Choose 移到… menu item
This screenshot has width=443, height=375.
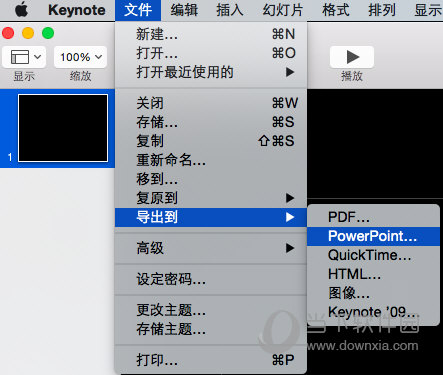(211, 179)
